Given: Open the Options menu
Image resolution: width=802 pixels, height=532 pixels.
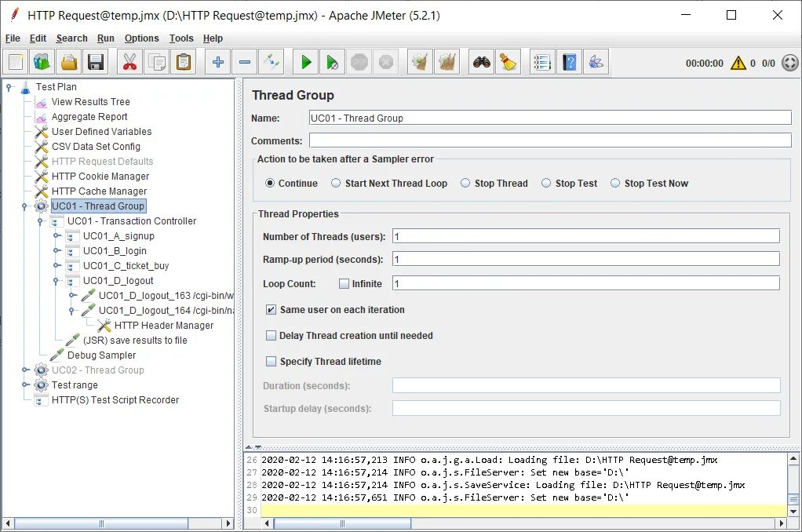Looking at the screenshot, I should (x=142, y=38).
